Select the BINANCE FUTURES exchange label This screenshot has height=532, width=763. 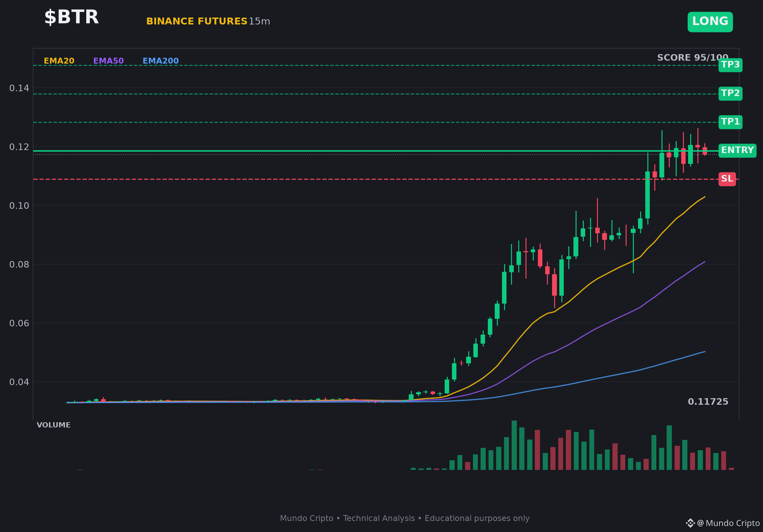click(197, 21)
